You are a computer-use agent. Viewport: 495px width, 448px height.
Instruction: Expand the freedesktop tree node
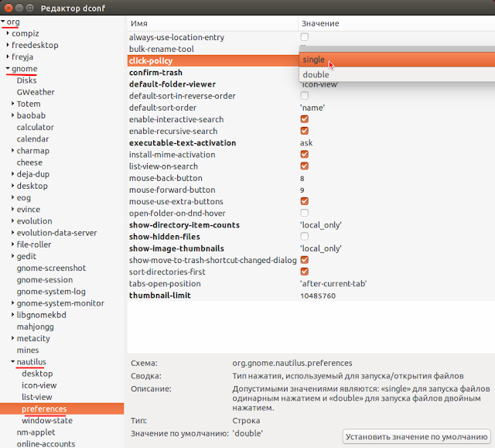[x=8, y=45]
